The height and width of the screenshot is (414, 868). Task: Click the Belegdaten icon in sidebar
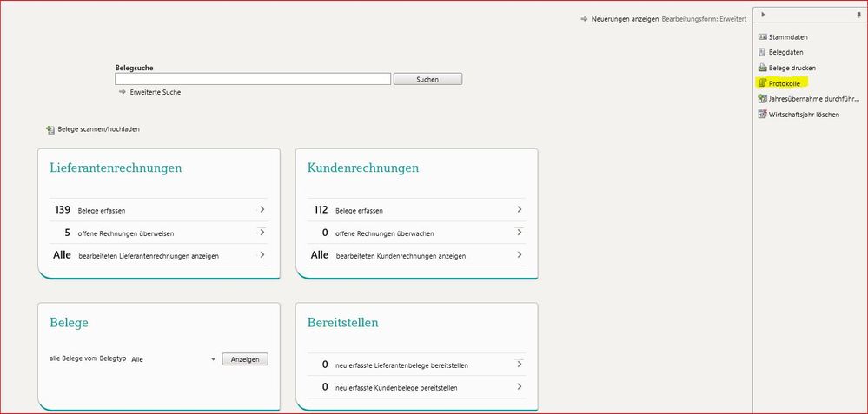[762, 53]
